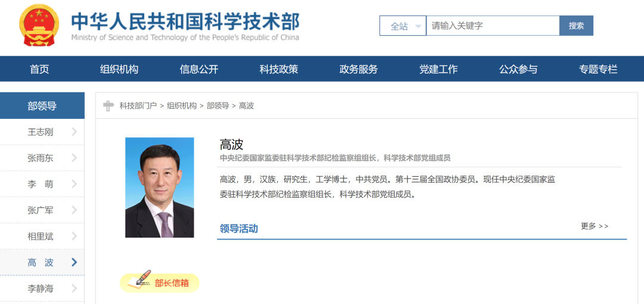Click the portrait photo of 高波
Image resolution: width=644 pixels, height=304 pixels.
(159, 188)
